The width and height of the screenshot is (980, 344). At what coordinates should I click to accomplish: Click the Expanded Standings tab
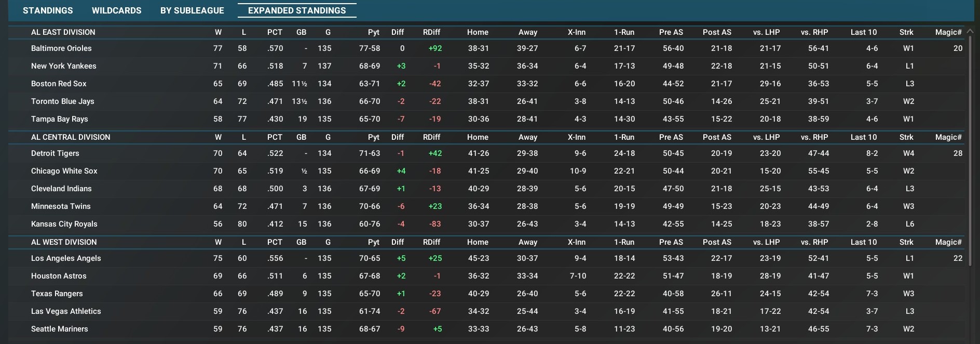[297, 10]
